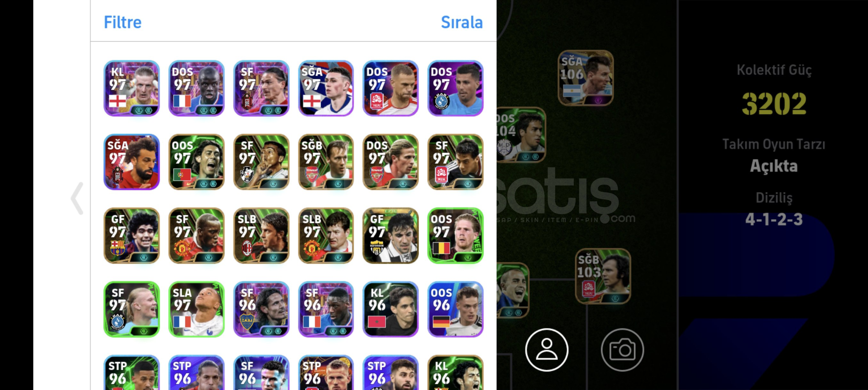Open the profile person icon
Image resolution: width=868 pixels, height=390 pixels.
tap(547, 350)
